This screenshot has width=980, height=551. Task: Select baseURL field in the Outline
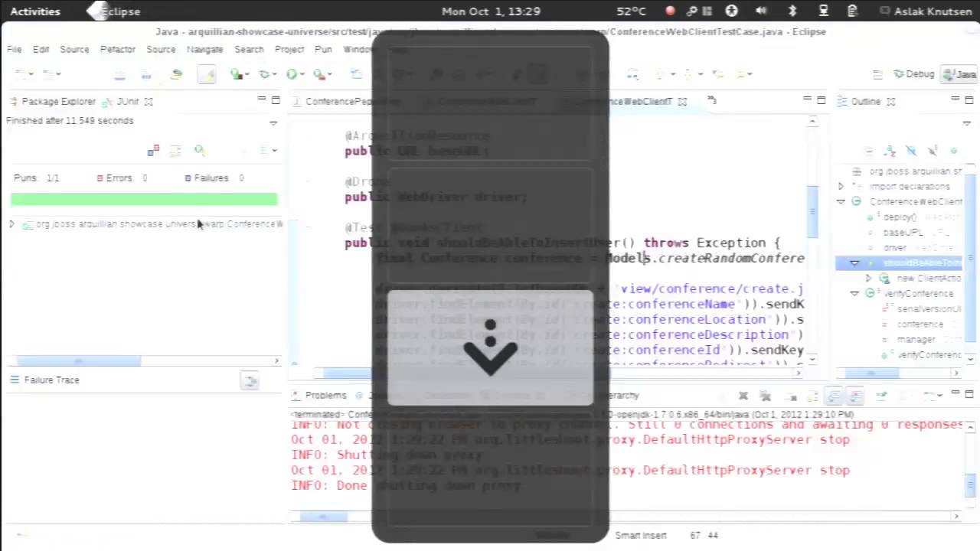[903, 233]
